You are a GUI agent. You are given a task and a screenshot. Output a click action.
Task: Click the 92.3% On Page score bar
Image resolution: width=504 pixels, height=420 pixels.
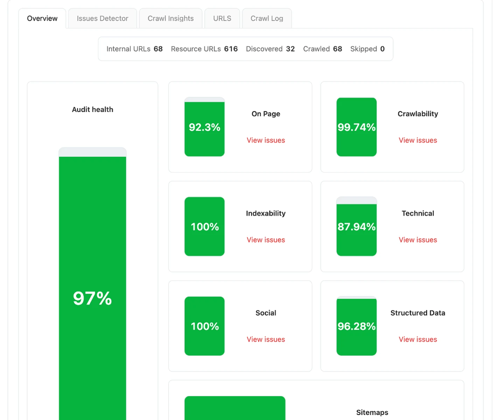[204, 127]
